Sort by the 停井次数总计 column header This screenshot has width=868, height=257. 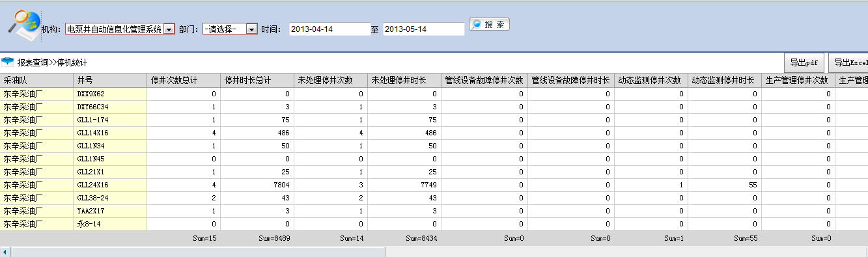[184, 80]
